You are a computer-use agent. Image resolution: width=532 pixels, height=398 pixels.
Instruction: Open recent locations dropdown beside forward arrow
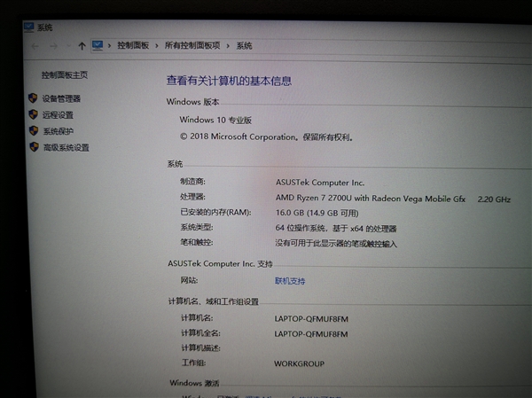(69, 46)
